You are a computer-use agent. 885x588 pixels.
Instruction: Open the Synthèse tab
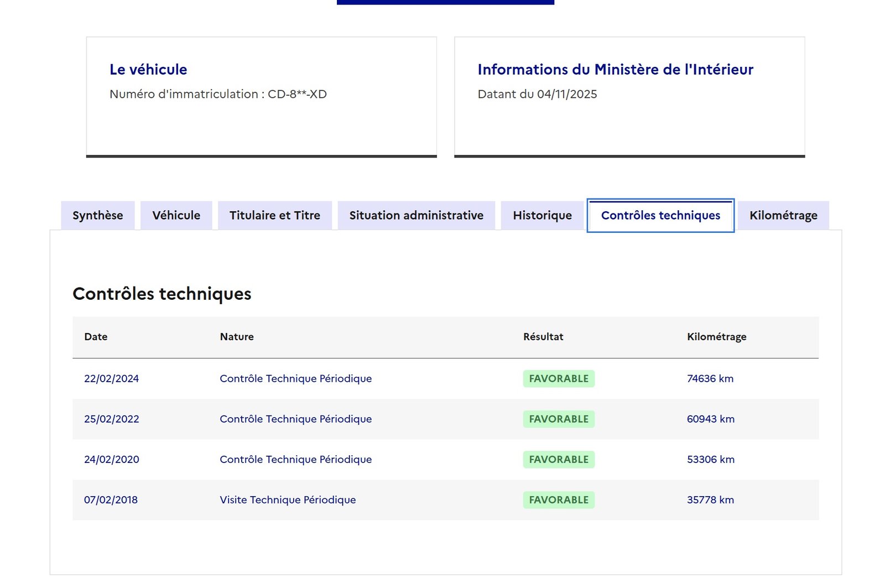[x=97, y=215]
